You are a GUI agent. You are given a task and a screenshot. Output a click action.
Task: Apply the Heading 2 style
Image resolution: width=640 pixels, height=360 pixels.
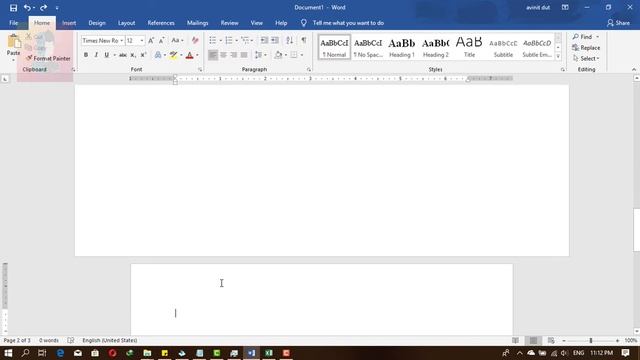click(x=436, y=47)
